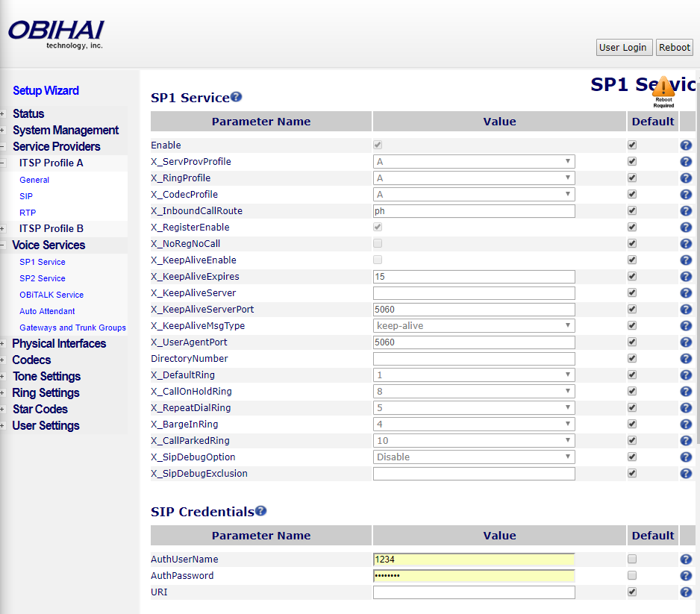This screenshot has height=614, width=700.
Task: Uncheck Default for URI
Action: pyautogui.click(x=631, y=592)
